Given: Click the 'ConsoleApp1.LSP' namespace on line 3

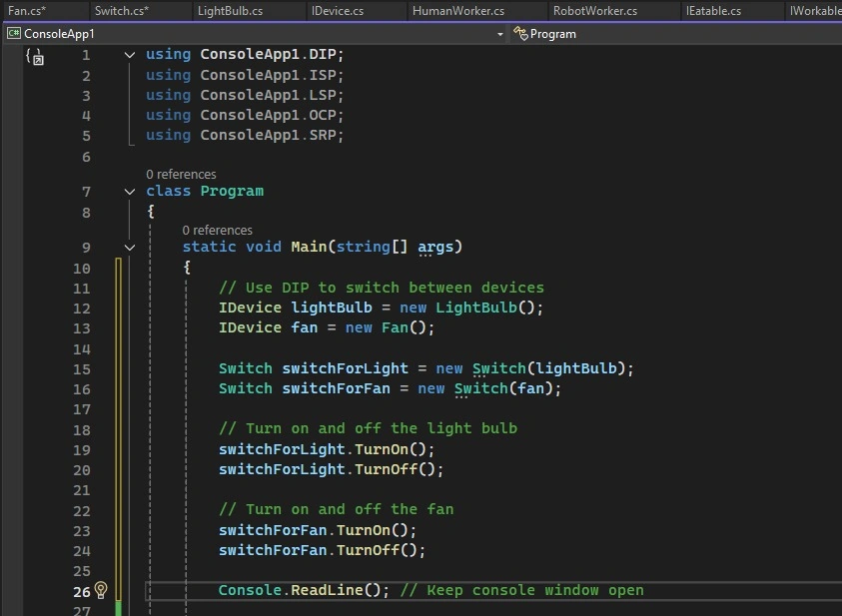Looking at the screenshot, I should click(268, 95).
